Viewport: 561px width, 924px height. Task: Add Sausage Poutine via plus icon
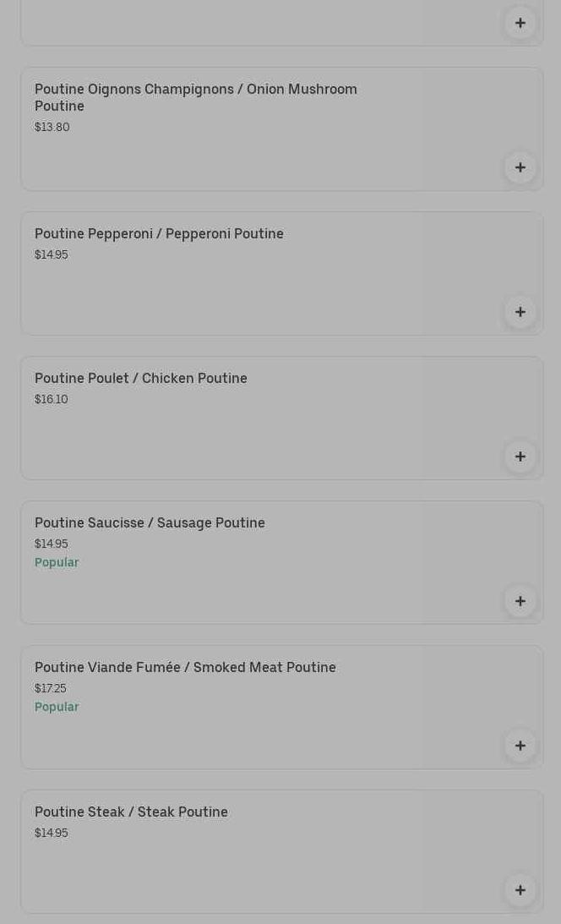[520, 601]
